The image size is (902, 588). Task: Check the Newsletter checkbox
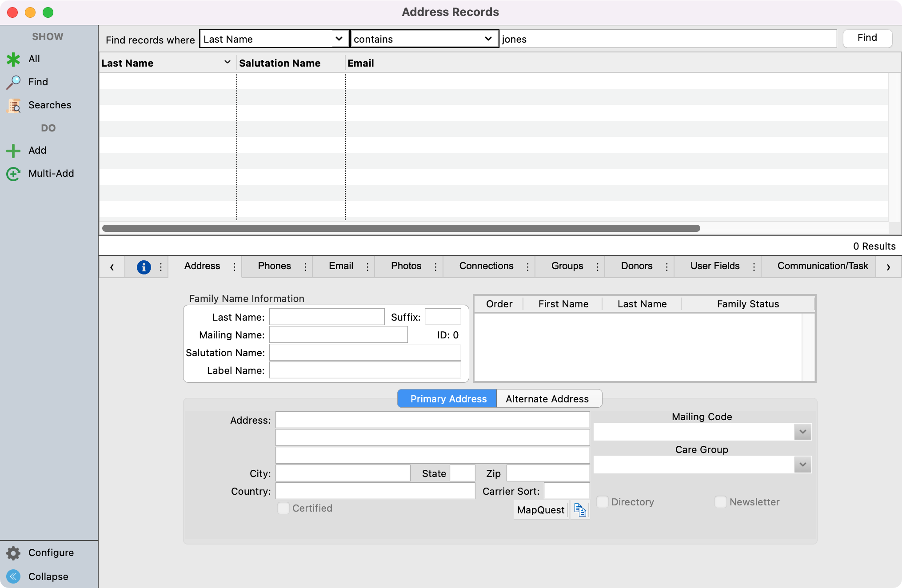pos(720,502)
